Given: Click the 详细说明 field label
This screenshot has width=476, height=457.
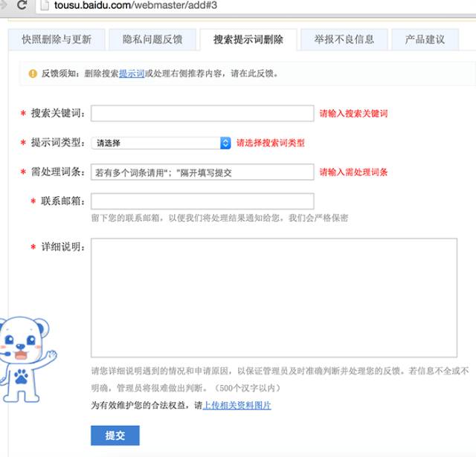Looking at the screenshot, I should coord(63,247).
